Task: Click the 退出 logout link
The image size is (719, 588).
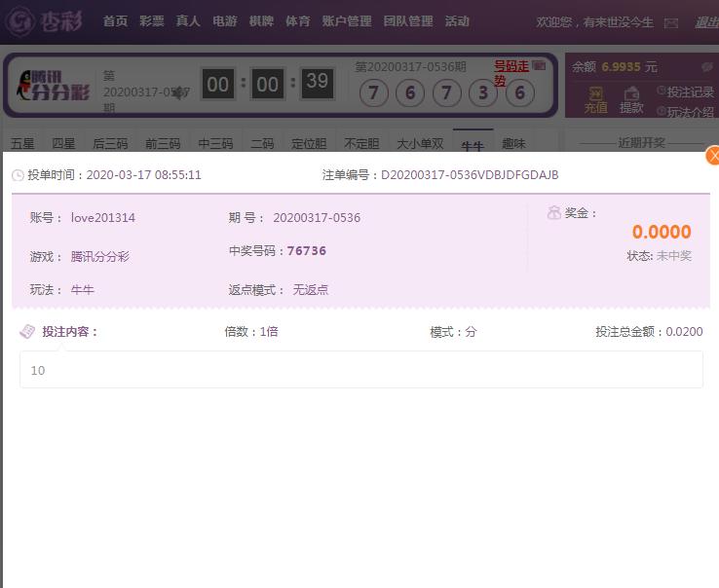Action: [705, 22]
